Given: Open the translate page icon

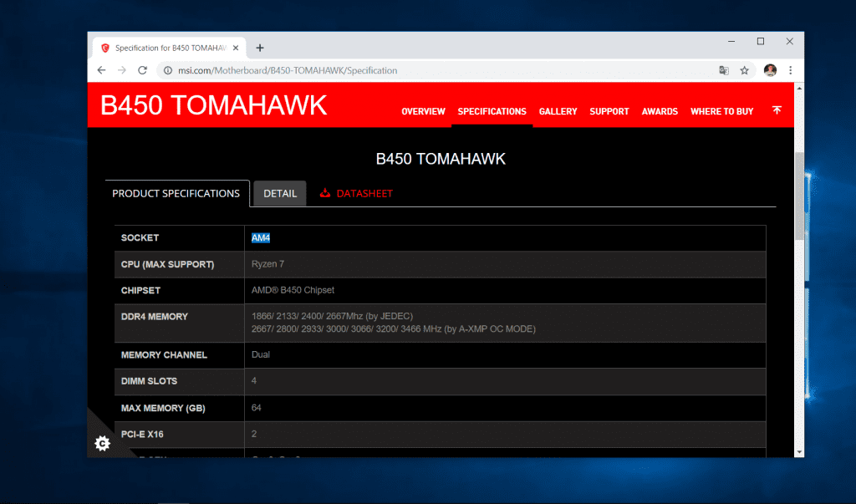Looking at the screenshot, I should [x=724, y=70].
